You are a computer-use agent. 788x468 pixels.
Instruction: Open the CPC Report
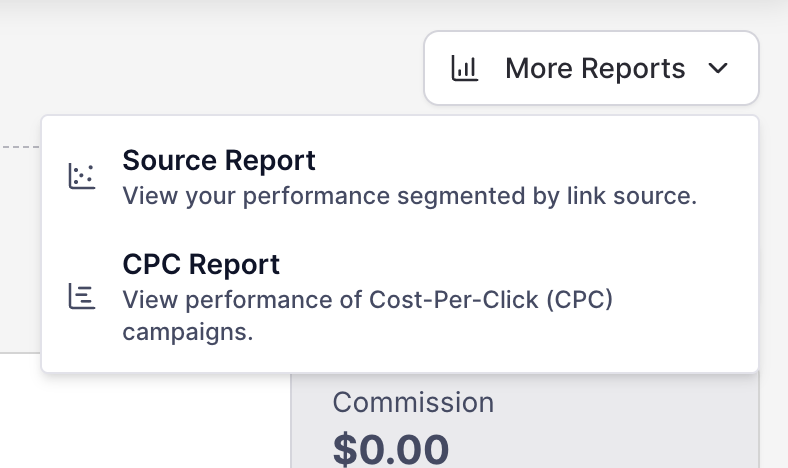201,265
